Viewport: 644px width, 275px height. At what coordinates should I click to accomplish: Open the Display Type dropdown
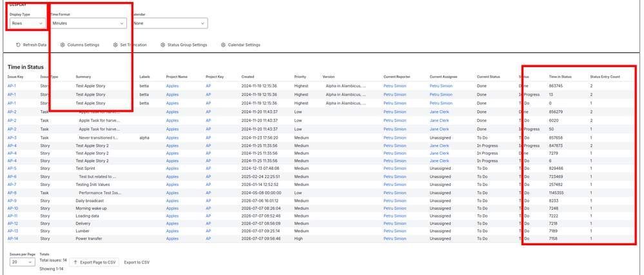[x=27, y=23]
